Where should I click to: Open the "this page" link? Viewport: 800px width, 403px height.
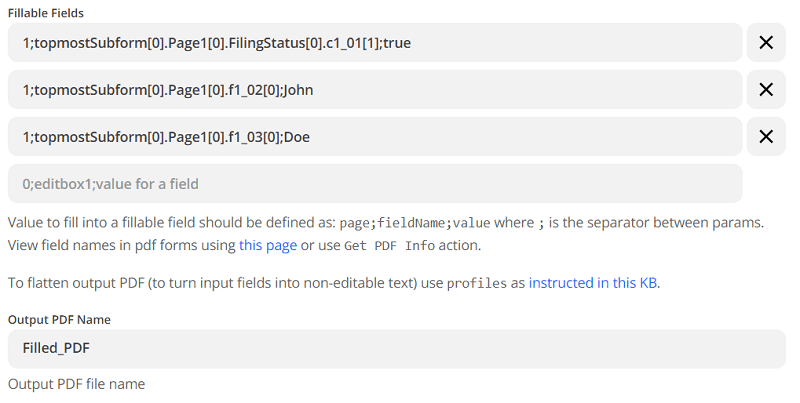pyautogui.click(x=267, y=245)
